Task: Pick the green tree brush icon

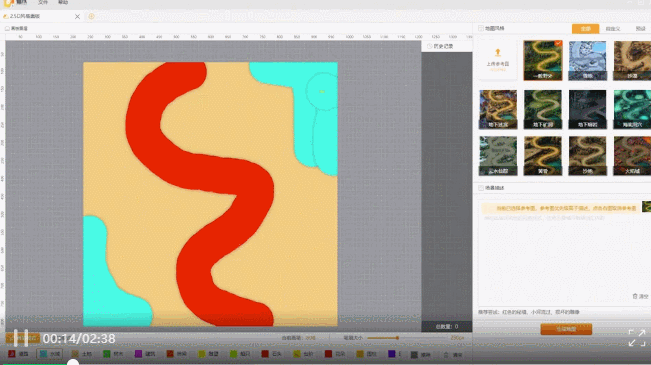Action: point(107,354)
